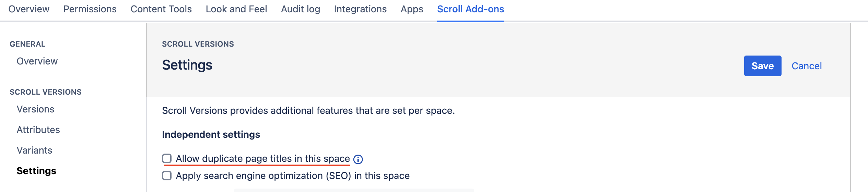Enable the allow duplicate page titles checkbox
The image size is (868, 192).
coord(167,158)
